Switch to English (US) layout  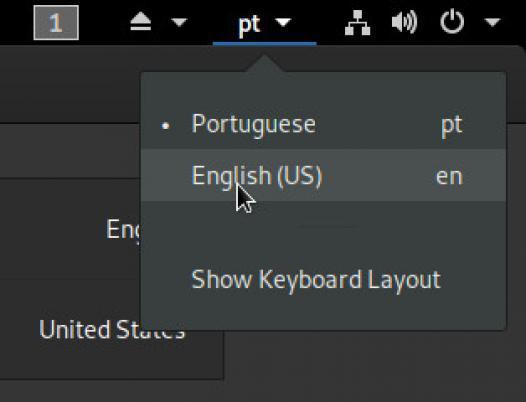[x=323, y=175]
